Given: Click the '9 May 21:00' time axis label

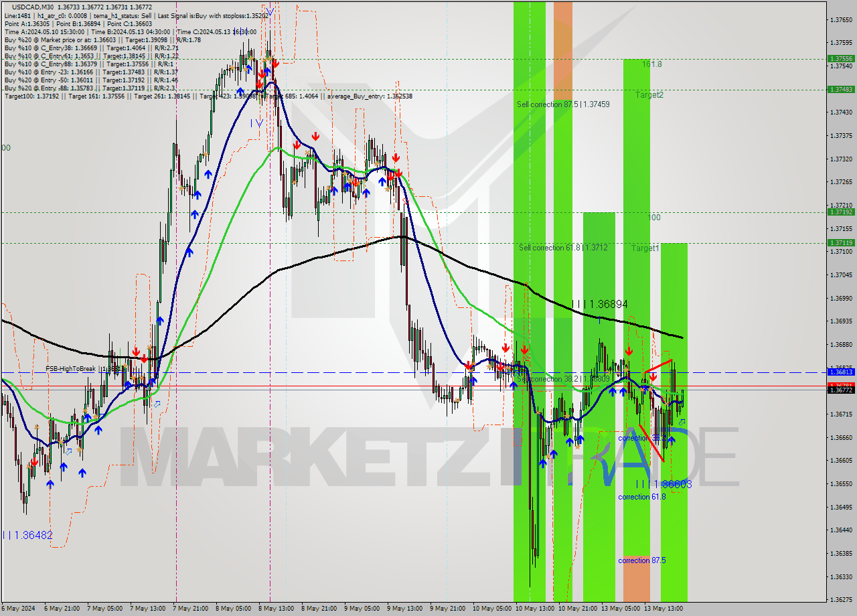Looking at the screenshot, I should tap(449, 609).
